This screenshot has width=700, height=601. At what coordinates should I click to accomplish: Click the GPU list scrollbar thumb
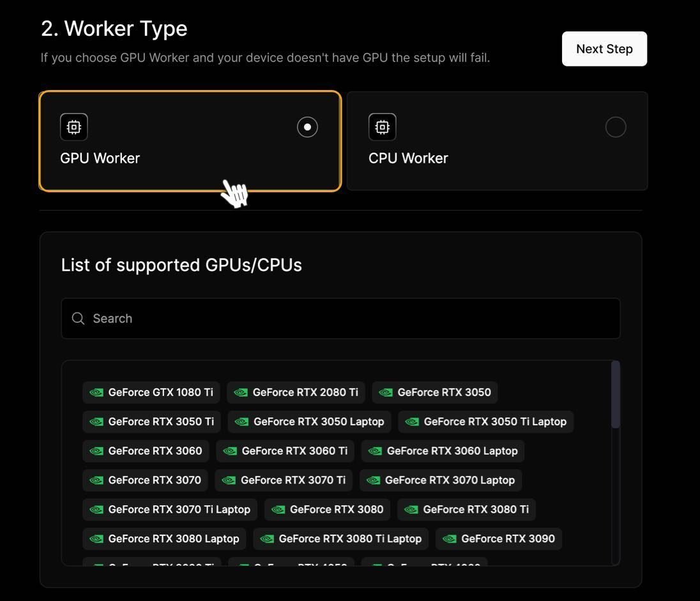[616, 395]
